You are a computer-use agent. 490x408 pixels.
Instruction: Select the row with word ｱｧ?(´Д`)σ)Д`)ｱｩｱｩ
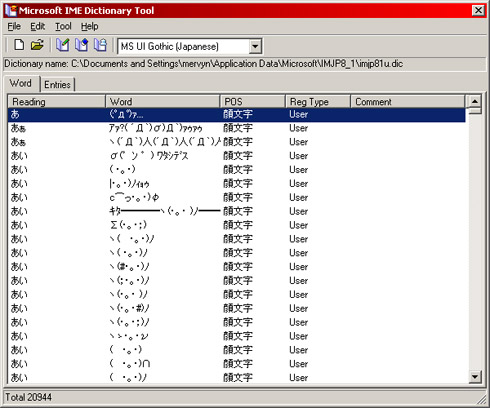pos(237,128)
